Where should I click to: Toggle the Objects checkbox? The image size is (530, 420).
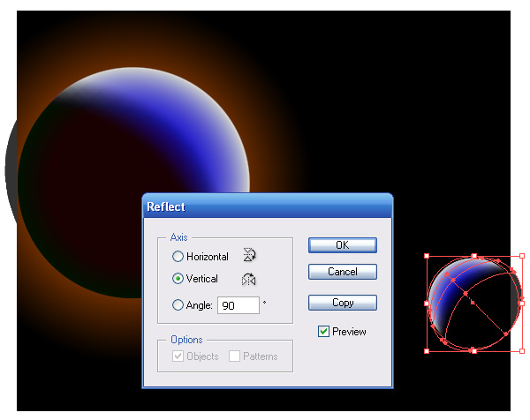(x=178, y=356)
